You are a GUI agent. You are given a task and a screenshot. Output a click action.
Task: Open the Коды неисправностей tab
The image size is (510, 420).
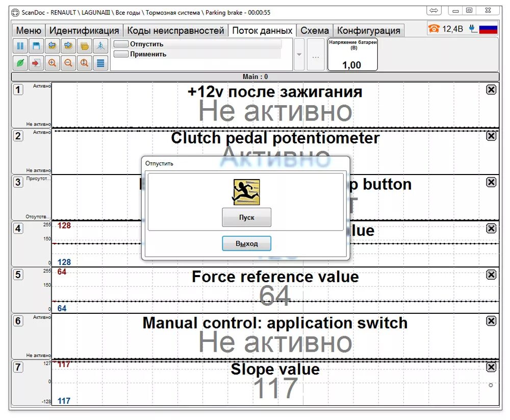[x=175, y=30]
